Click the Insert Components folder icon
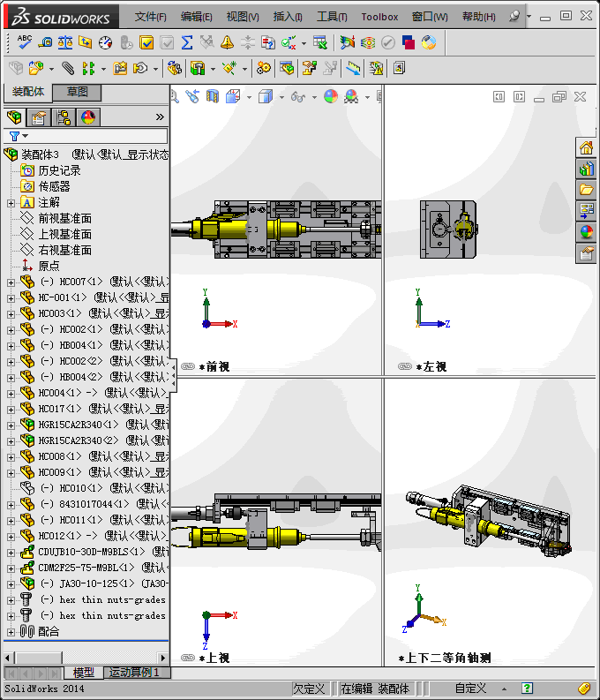 click(35, 68)
